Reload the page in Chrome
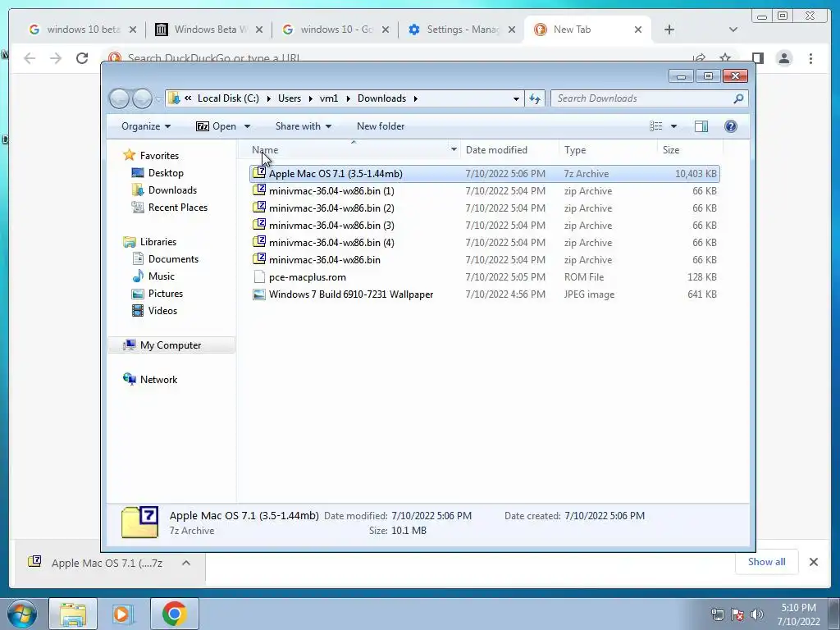840x630 pixels. click(x=82, y=58)
